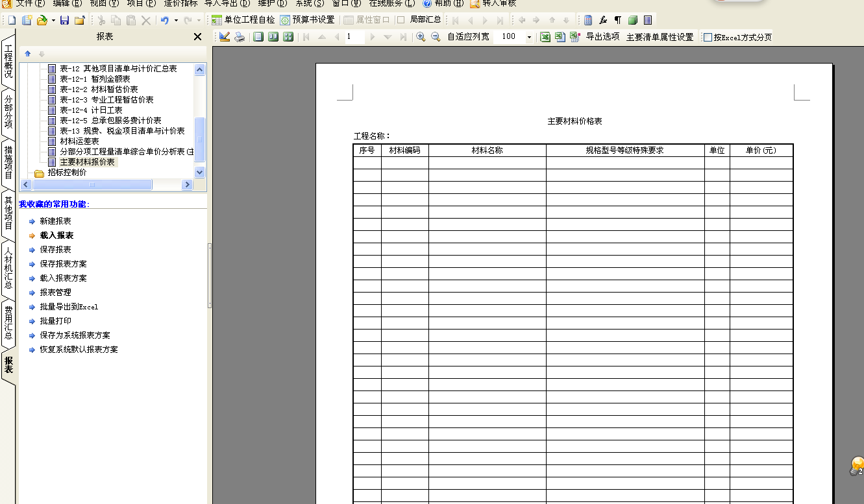Click the first Export to Excel icon
The width and height of the screenshot is (864, 504).
[545, 37]
